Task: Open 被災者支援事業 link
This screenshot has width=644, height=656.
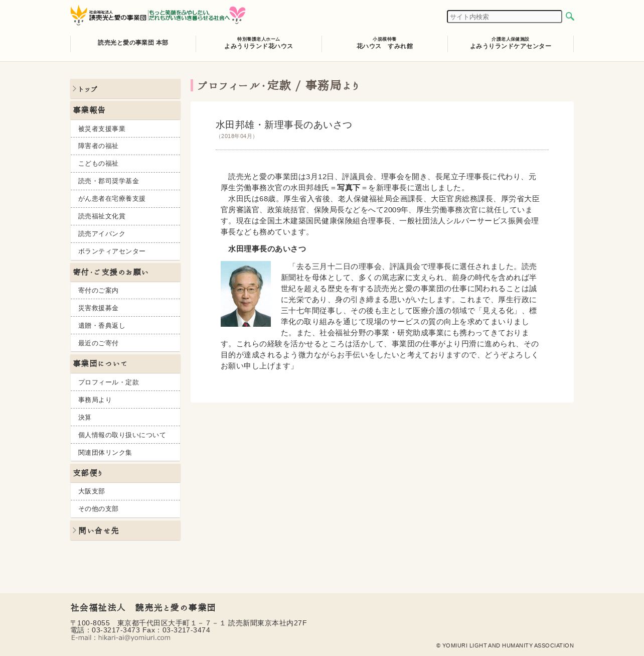Action: coord(125,129)
